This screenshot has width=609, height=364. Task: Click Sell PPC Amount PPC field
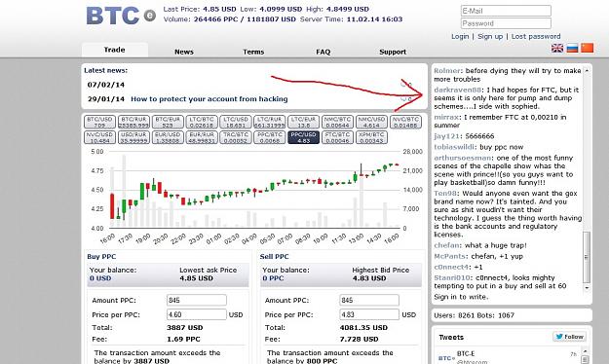(x=369, y=300)
